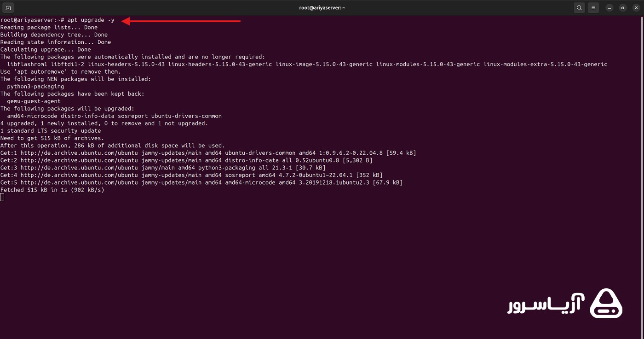Maximize the terminal window

pyautogui.click(x=622, y=8)
